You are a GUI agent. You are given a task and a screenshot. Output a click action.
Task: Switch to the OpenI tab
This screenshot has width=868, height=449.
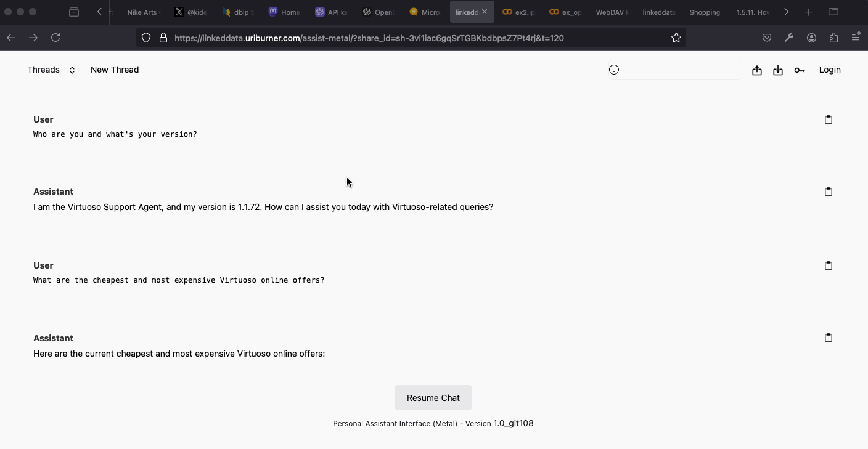coord(379,12)
